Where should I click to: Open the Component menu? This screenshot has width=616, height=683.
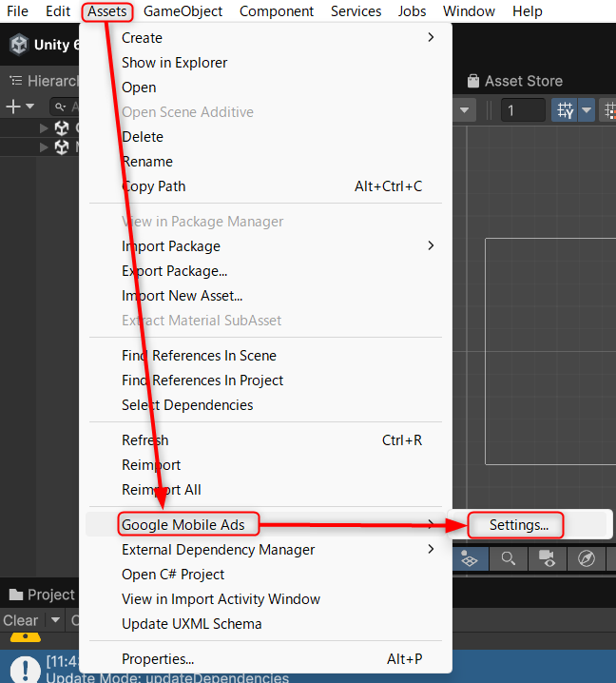(x=277, y=11)
